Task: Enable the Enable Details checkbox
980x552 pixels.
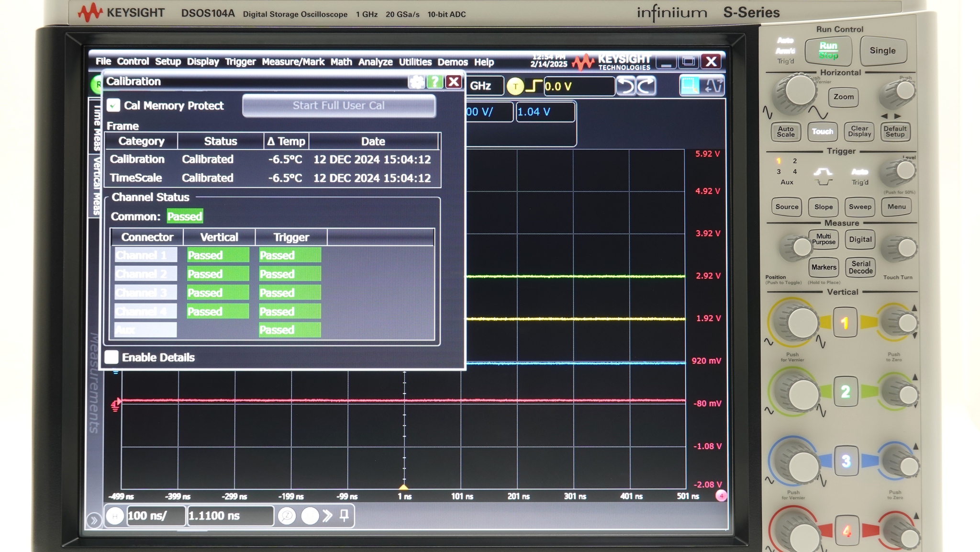Action: coord(111,357)
